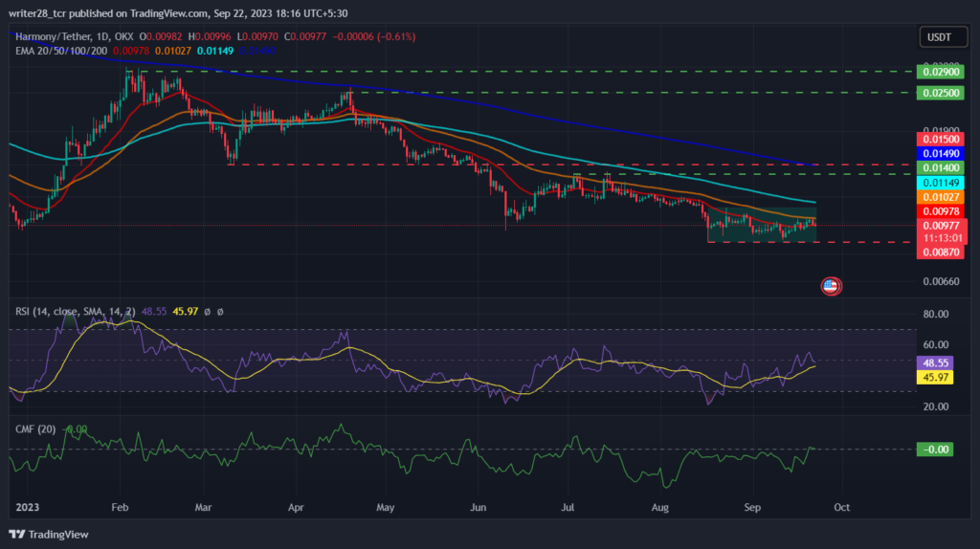Select the 0.01490 blue EMA price label
The image size is (980, 549).
pyautogui.click(x=941, y=154)
